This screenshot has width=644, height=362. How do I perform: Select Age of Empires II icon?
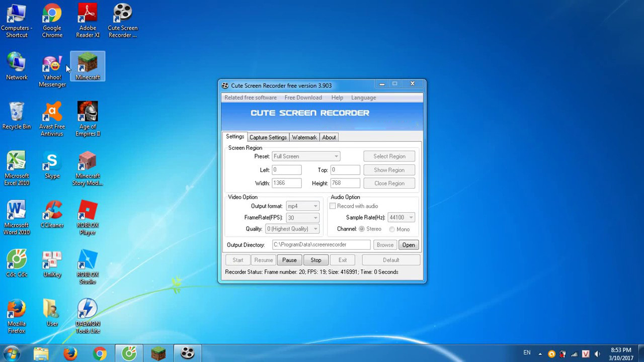[x=88, y=119]
